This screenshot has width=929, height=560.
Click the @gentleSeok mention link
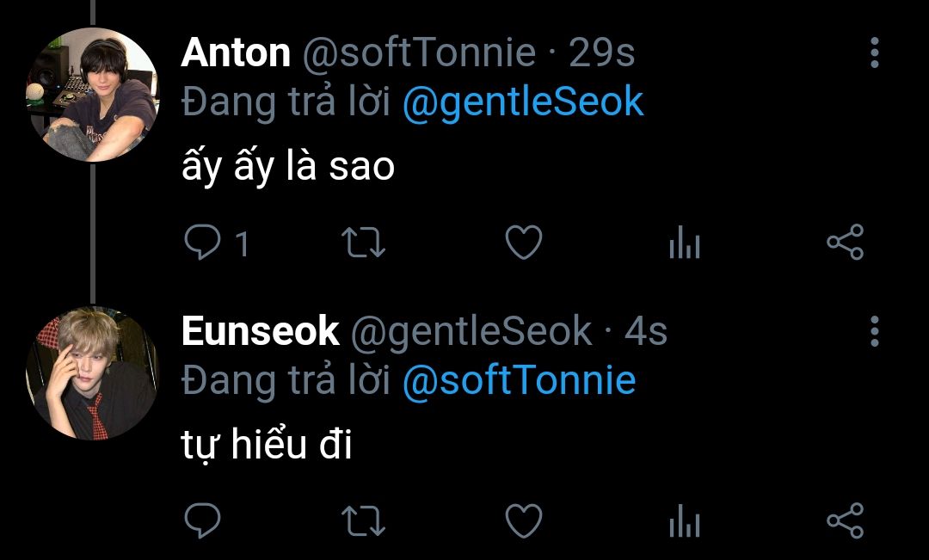point(523,102)
